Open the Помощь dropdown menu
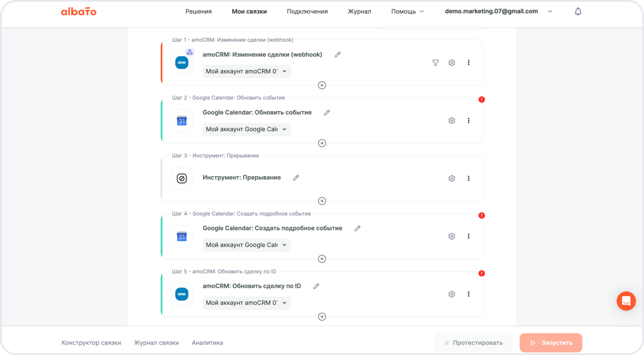This screenshot has width=644, height=355. coord(407,12)
